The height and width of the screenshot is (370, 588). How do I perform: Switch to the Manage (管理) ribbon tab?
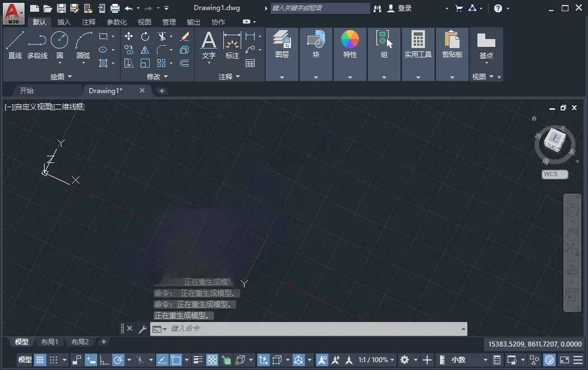pos(169,22)
